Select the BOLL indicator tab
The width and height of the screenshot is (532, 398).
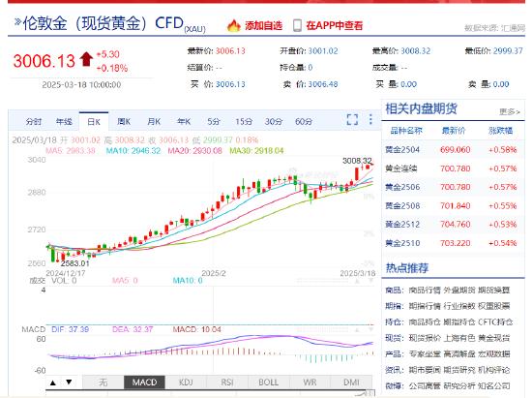pos(269,383)
